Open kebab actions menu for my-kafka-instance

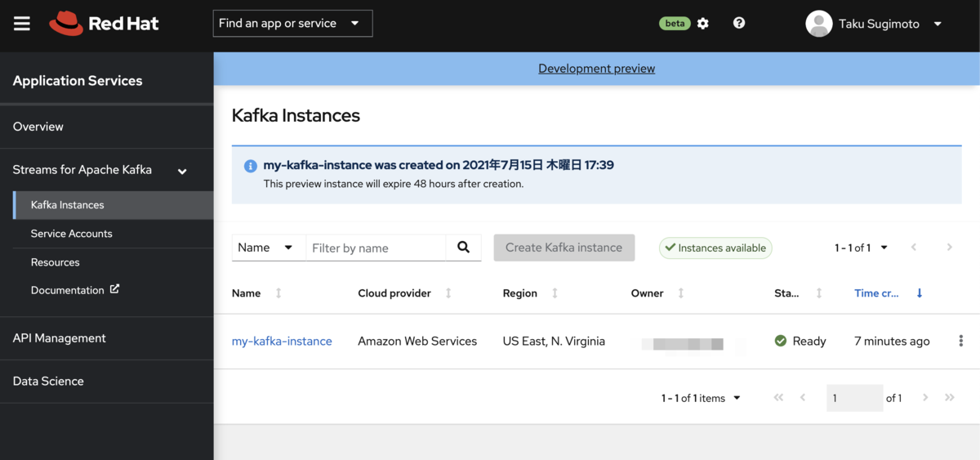click(960, 341)
